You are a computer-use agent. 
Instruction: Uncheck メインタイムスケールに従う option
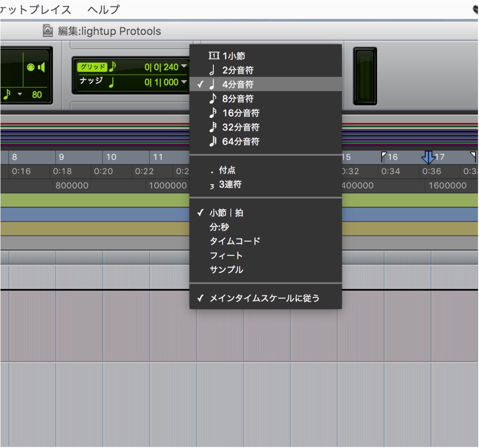[265, 298]
